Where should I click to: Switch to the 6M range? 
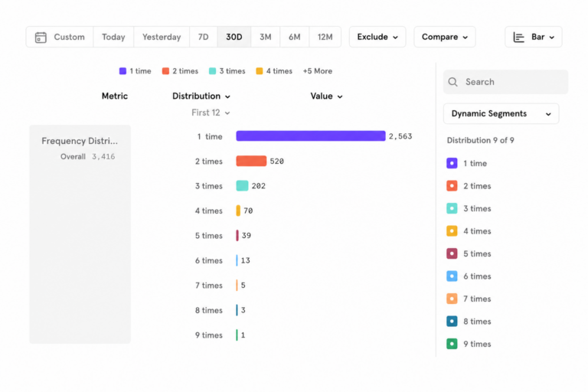tap(294, 37)
